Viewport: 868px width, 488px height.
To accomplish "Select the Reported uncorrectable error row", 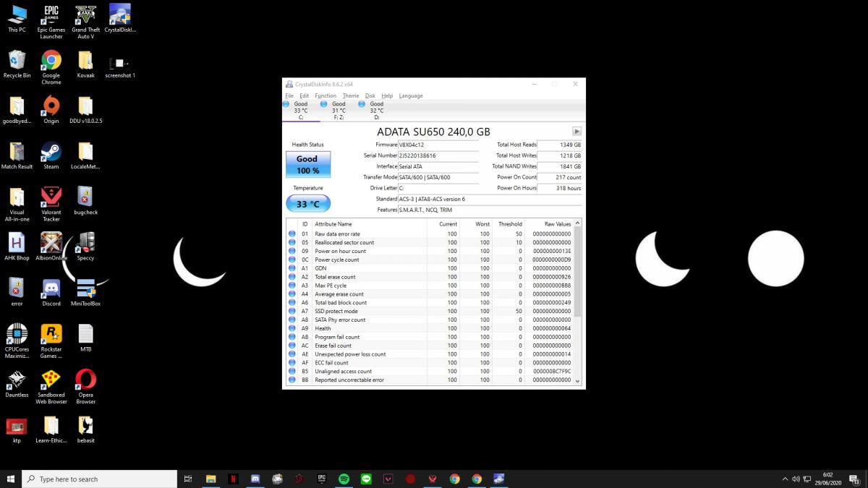I will click(430, 380).
